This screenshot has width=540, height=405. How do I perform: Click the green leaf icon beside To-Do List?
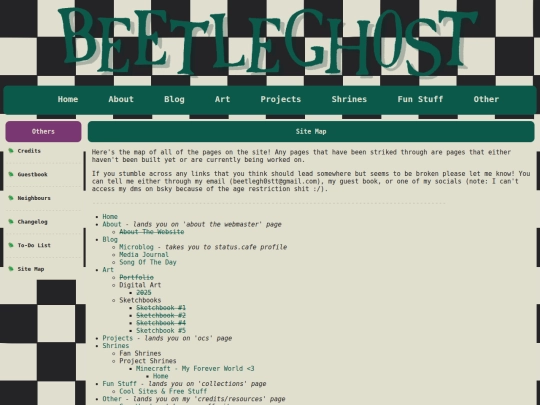[11, 245]
